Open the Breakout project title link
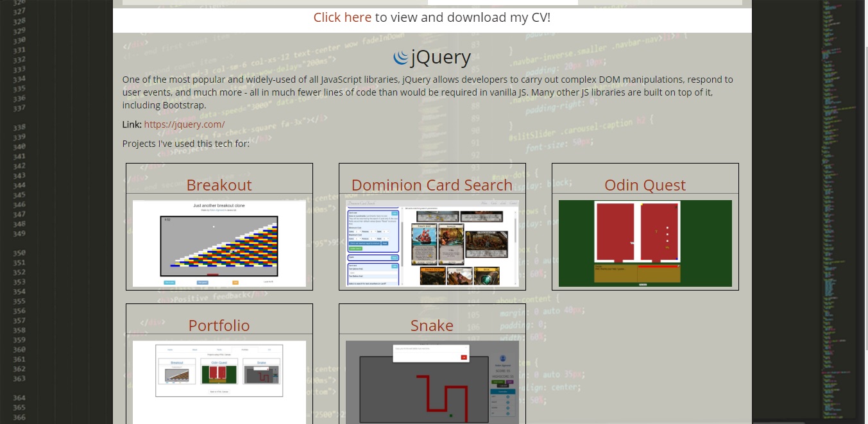This screenshot has height=424, width=868. (219, 185)
